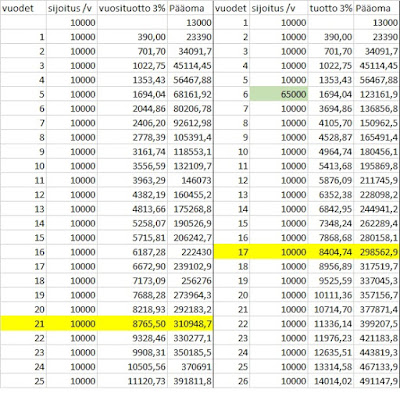This screenshot has height=393, width=400.
Task: Select the cell with value 467133,9
Action: coord(377,367)
